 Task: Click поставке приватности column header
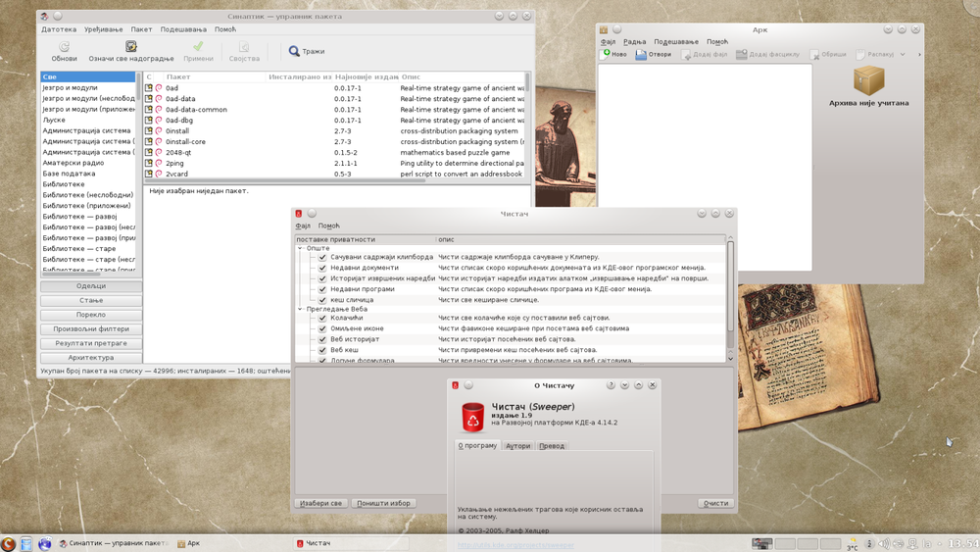(x=365, y=239)
